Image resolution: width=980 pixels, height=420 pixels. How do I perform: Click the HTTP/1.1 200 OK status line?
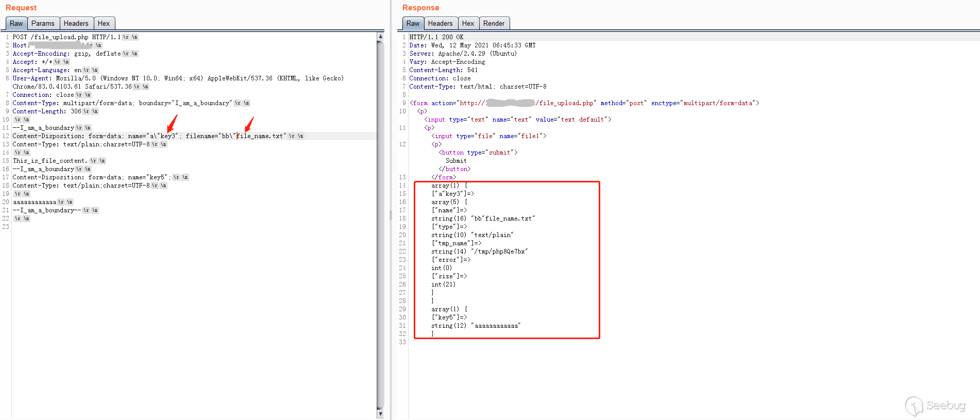(x=436, y=37)
